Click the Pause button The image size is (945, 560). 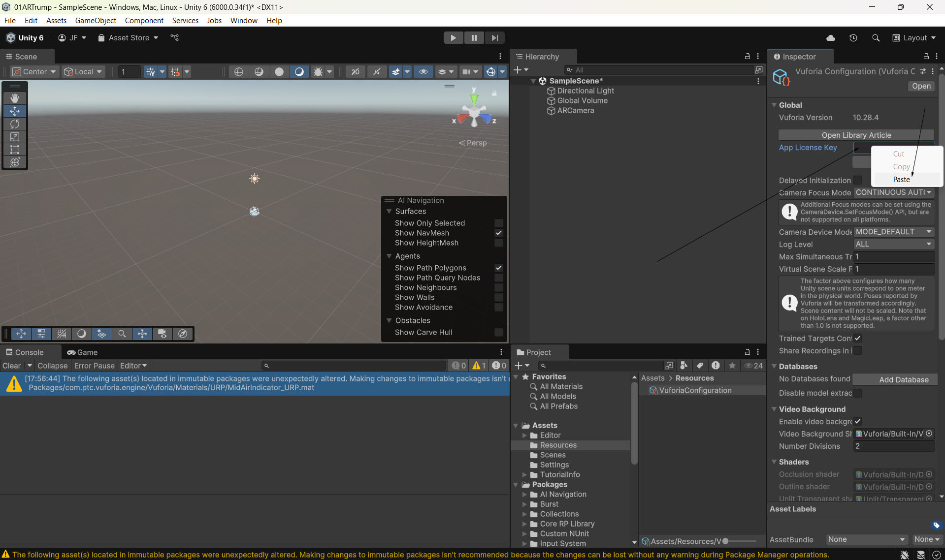pyautogui.click(x=474, y=38)
